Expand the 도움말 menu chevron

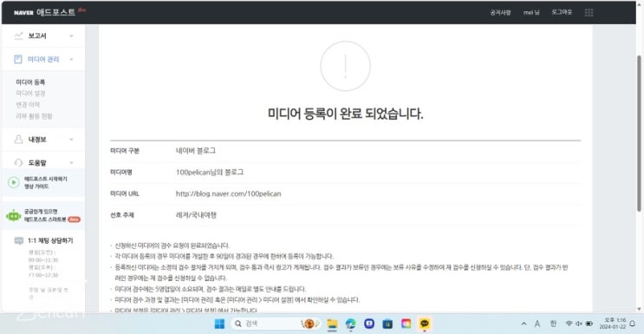pos(71,163)
